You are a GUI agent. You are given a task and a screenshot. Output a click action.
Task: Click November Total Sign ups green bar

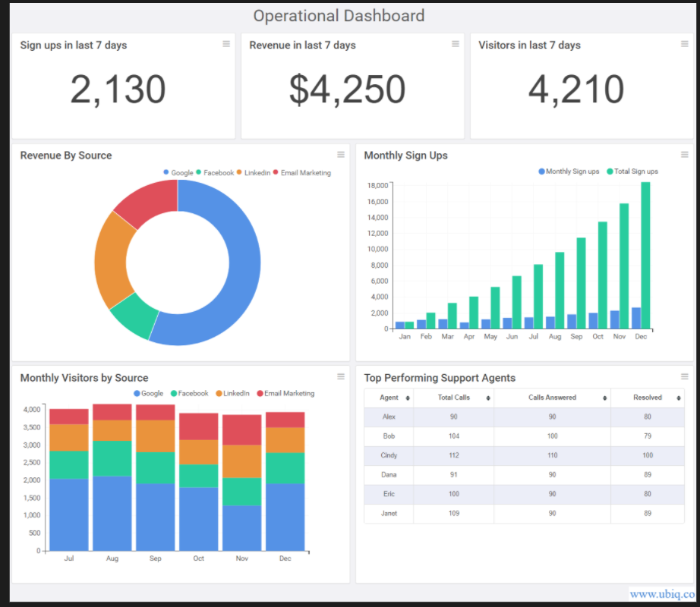[x=623, y=266]
